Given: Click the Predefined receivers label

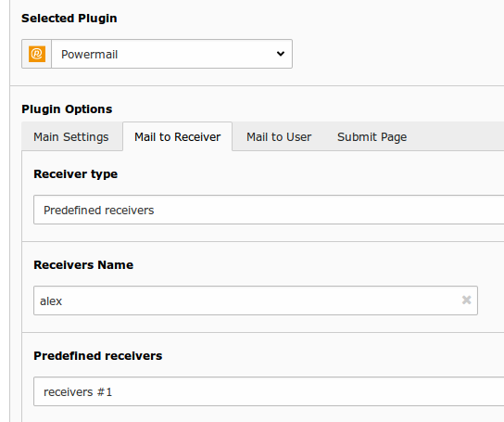Looking at the screenshot, I should pos(97,356).
